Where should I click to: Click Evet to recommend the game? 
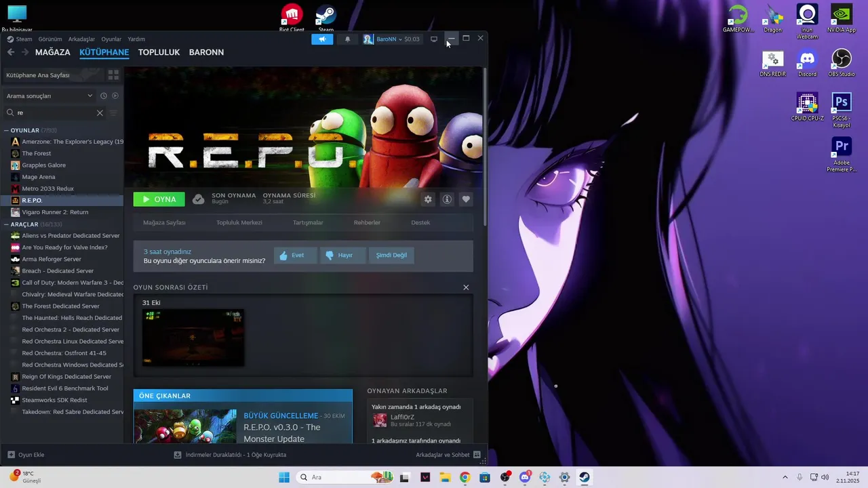(295, 256)
